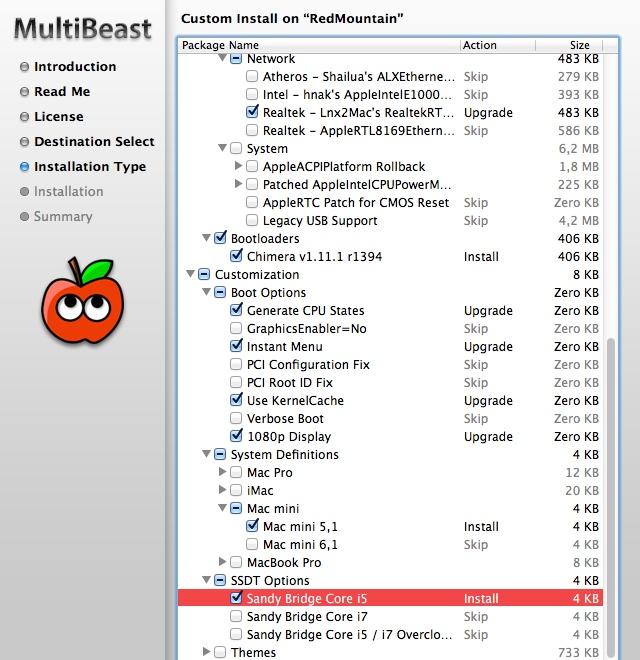Enable PCI Configuration Fix checkbox

point(236,364)
